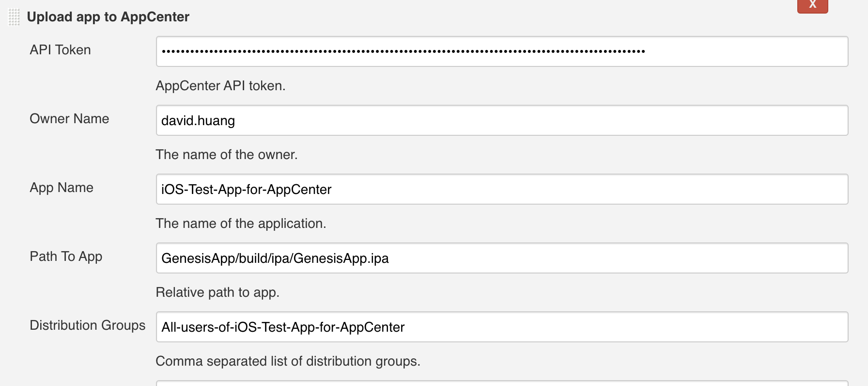Click 'The name of the owner.' description
The height and width of the screenshot is (386, 868).
[x=226, y=155]
